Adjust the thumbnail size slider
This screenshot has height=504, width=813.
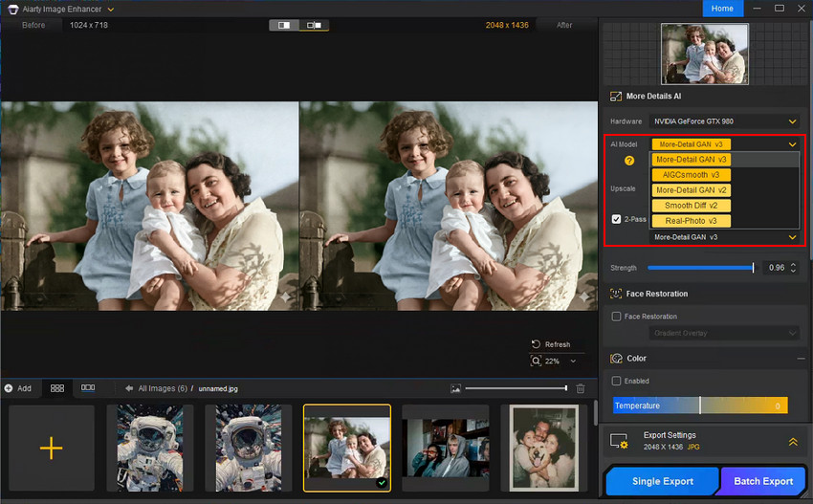516,388
